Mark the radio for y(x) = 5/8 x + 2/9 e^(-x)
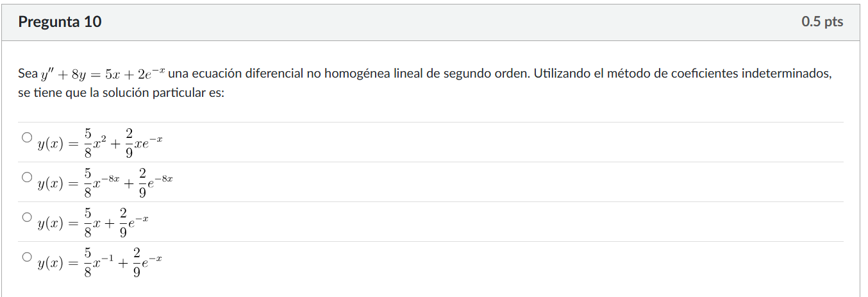The width and height of the screenshot is (868, 297). 26,217
